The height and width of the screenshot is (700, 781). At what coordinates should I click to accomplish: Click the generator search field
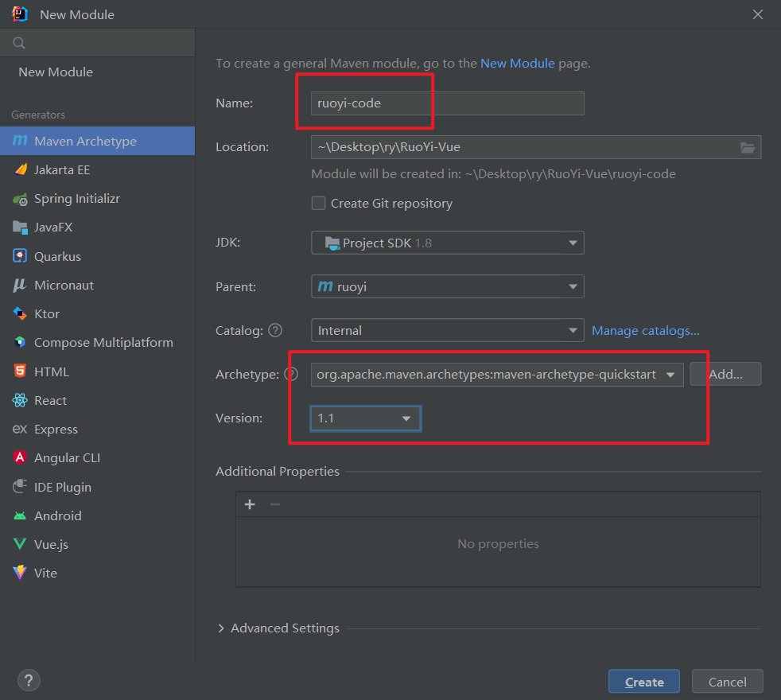tap(97, 43)
